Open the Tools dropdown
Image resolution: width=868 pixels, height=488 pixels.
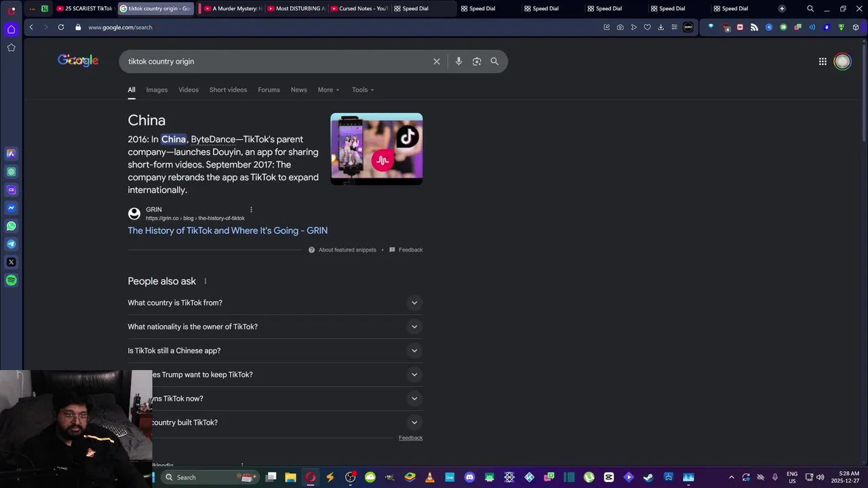point(363,89)
